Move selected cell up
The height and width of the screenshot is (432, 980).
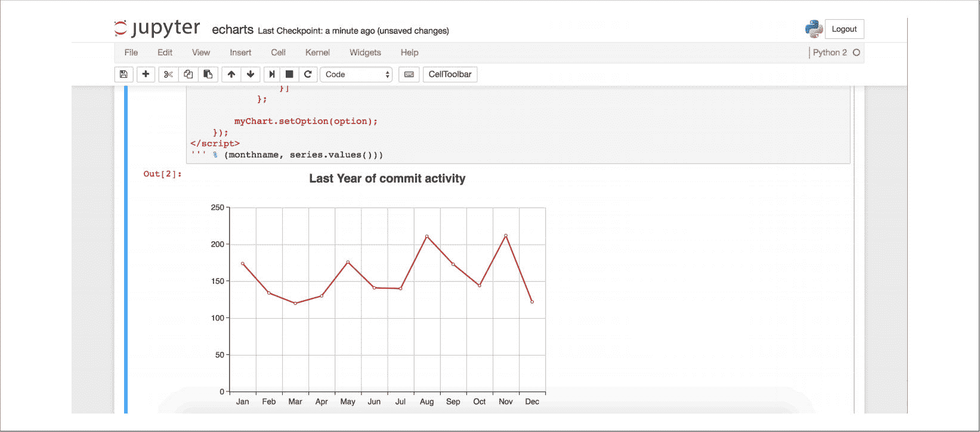coord(231,75)
